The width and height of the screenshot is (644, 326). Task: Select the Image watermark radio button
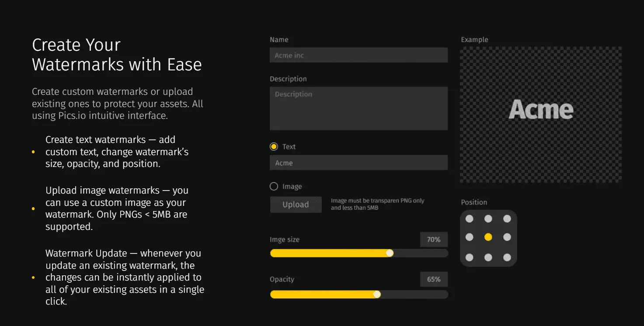[274, 187]
